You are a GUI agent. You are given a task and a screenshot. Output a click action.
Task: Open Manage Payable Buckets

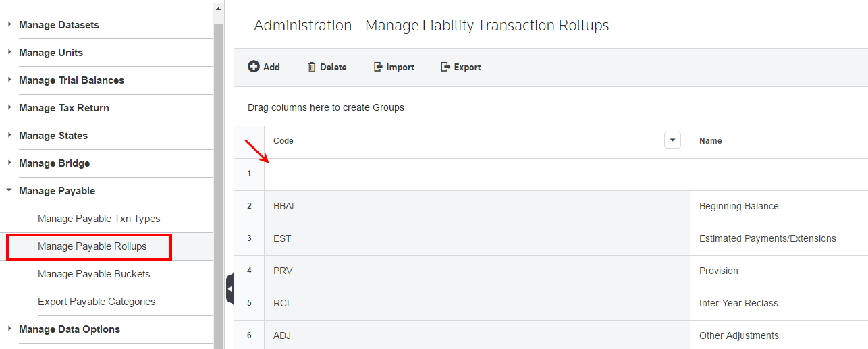pos(94,274)
